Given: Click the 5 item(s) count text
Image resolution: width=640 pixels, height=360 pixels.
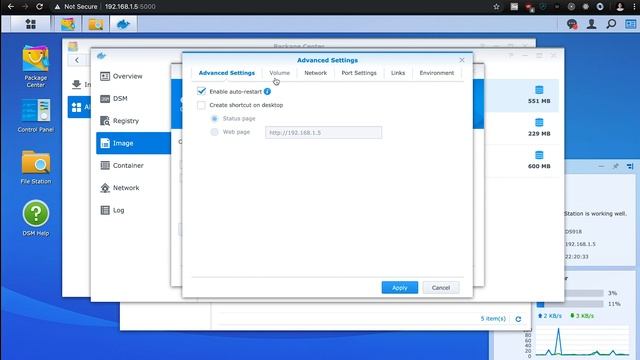Looking at the screenshot, I should tap(493, 319).
